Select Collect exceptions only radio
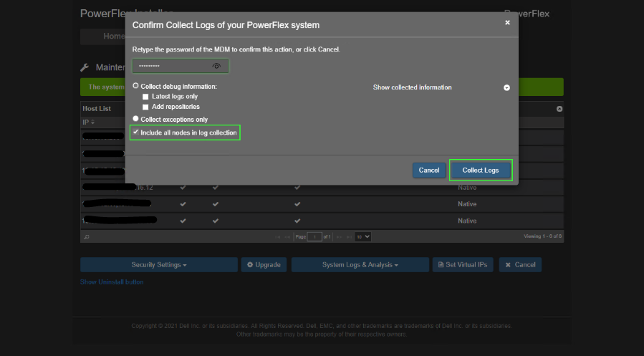644x356 pixels. click(135, 119)
